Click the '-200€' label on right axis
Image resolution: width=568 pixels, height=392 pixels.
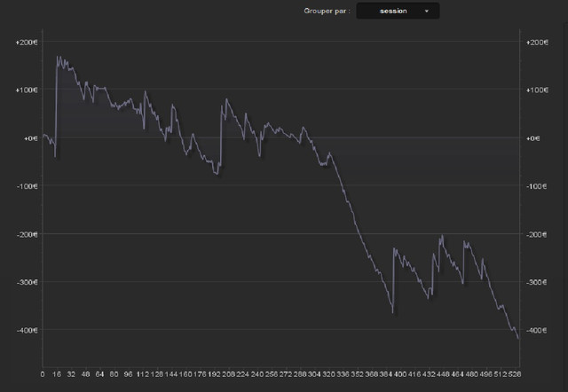click(x=536, y=234)
